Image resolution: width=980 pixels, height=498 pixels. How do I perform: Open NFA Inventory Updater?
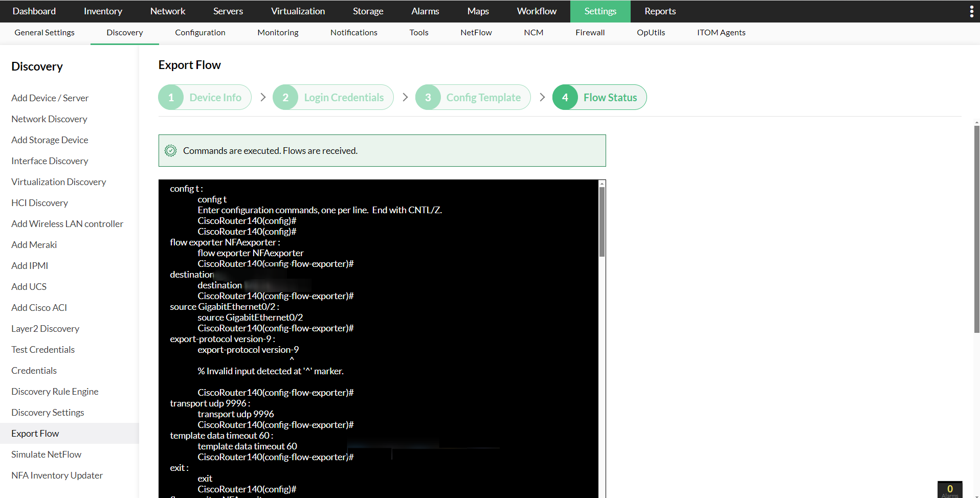[x=57, y=475]
